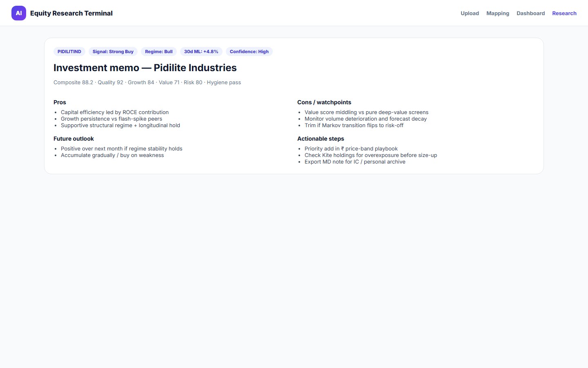588x368 pixels.
Task: Open the Upload page
Action: coord(470,13)
